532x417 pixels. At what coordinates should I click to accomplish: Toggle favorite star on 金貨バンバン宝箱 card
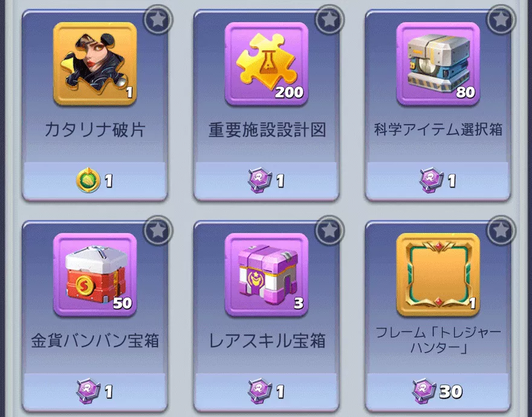coord(158,230)
